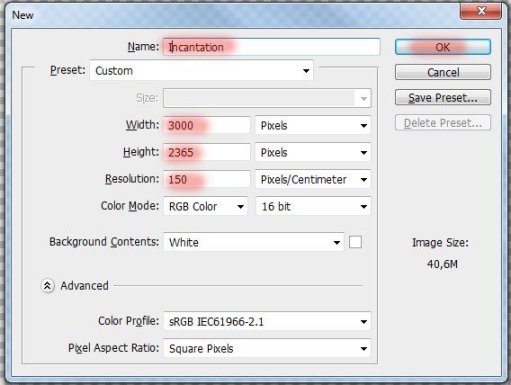Click the Height field showing 2365
The image size is (511, 385).
[x=207, y=152]
